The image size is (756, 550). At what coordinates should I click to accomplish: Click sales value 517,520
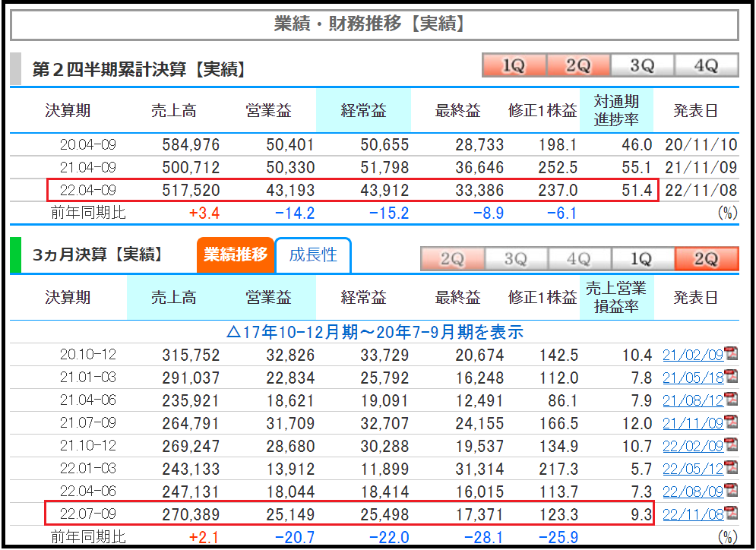[191, 190]
